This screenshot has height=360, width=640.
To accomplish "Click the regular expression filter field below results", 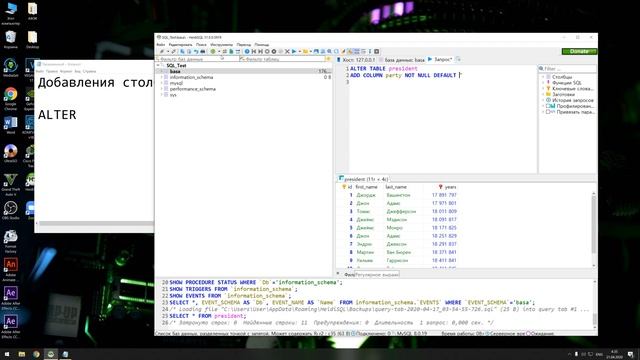I will tap(376, 275).
